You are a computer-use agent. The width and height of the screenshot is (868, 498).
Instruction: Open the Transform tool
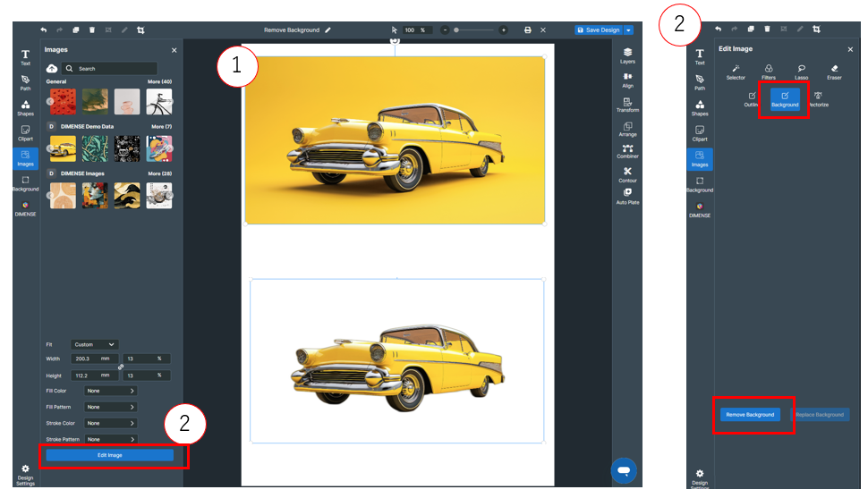click(x=627, y=103)
